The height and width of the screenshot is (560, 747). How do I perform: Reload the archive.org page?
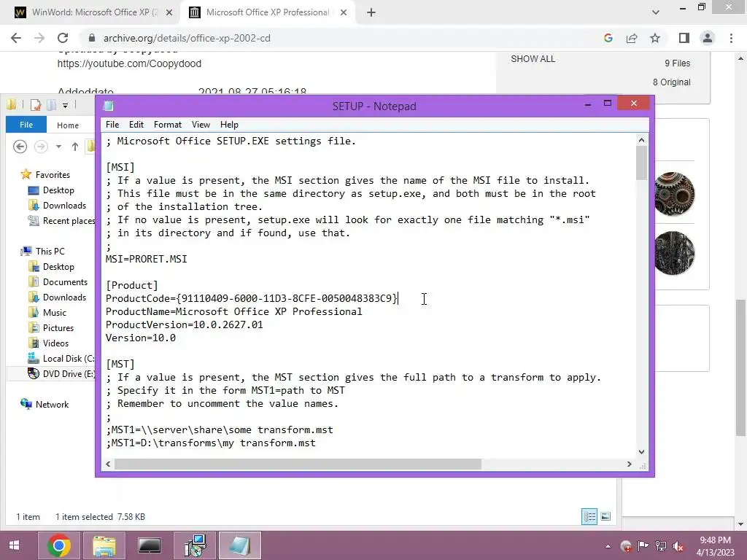[63, 38]
